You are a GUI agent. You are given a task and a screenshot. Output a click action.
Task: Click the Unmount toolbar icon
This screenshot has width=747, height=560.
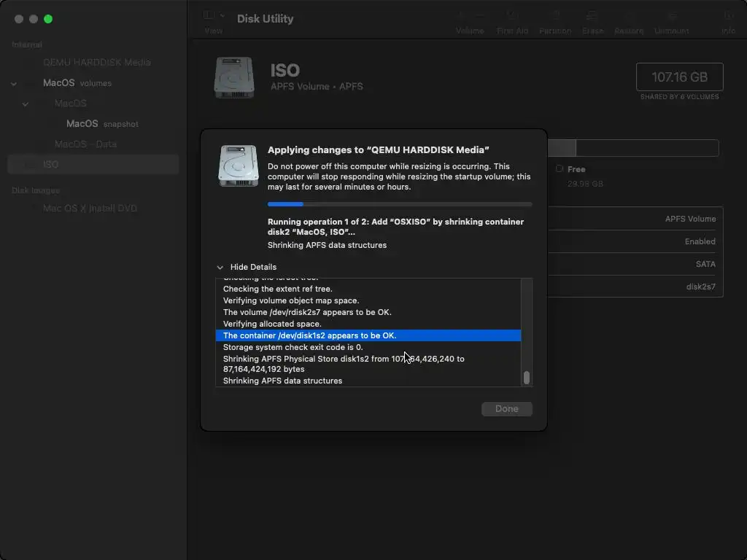672,16
